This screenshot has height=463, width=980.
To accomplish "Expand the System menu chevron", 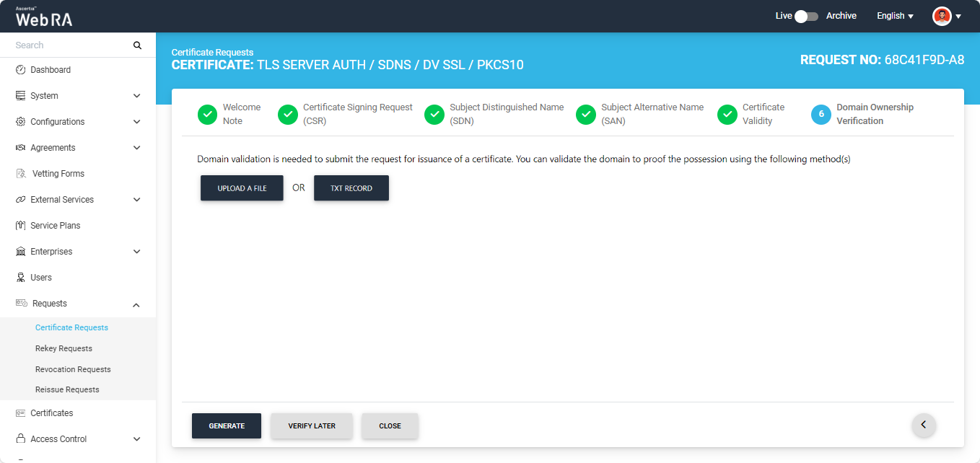I will 136,96.
